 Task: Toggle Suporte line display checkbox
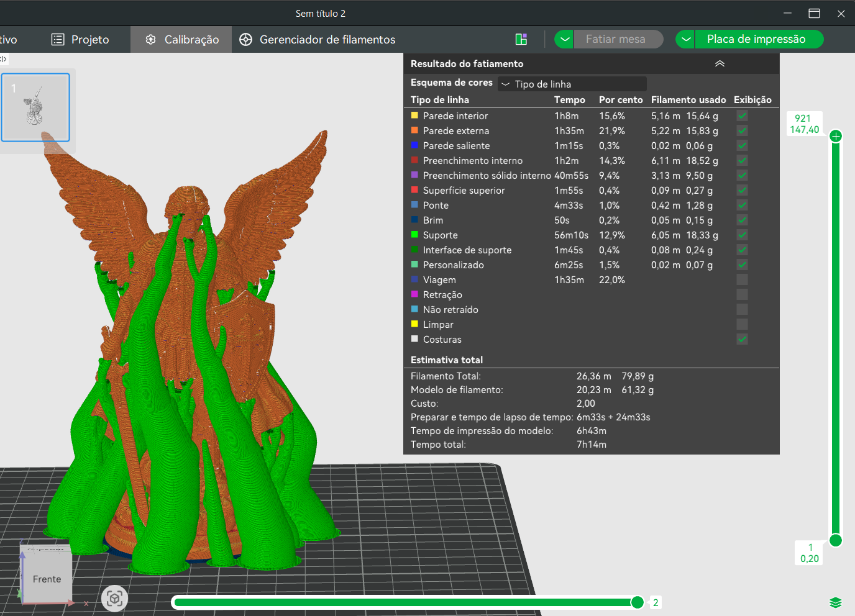point(742,235)
